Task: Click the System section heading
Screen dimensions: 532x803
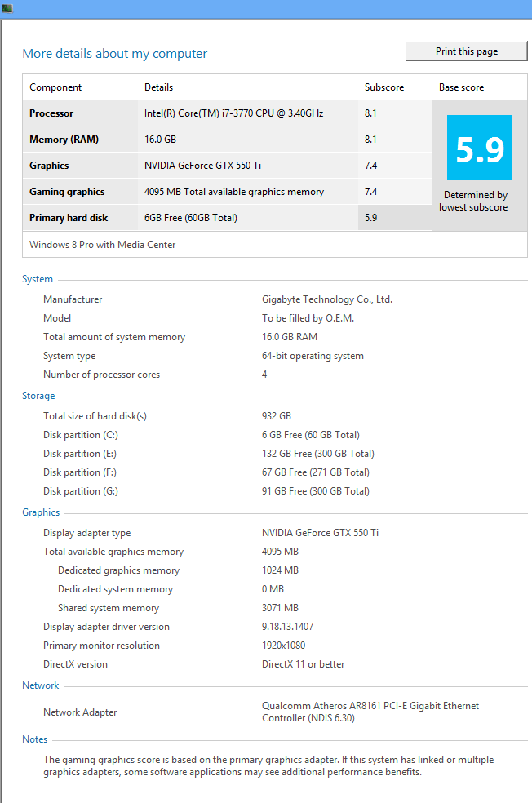Action: pyautogui.click(x=38, y=279)
